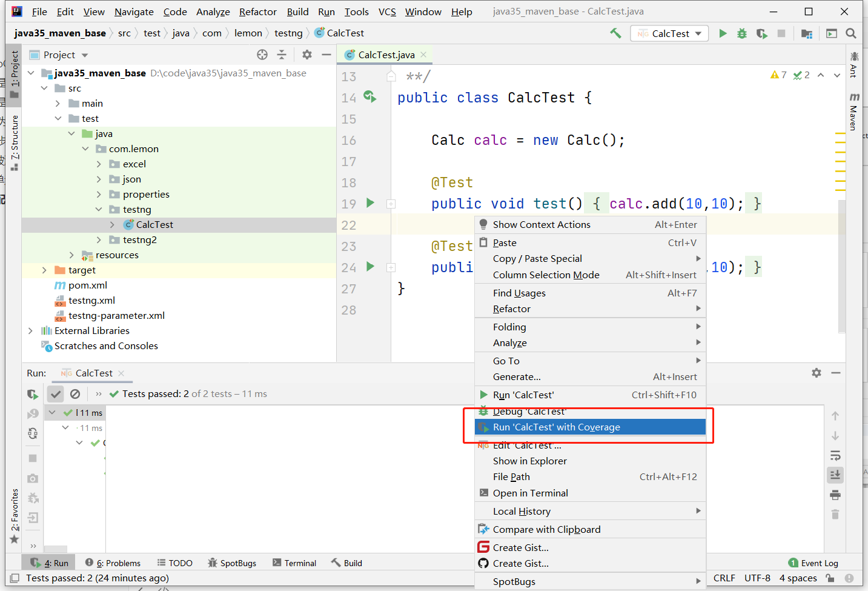This screenshot has width=868, height=591.
Task: Select Run 'CalcTest' with Coverage menu item
Action: point(556,427)
